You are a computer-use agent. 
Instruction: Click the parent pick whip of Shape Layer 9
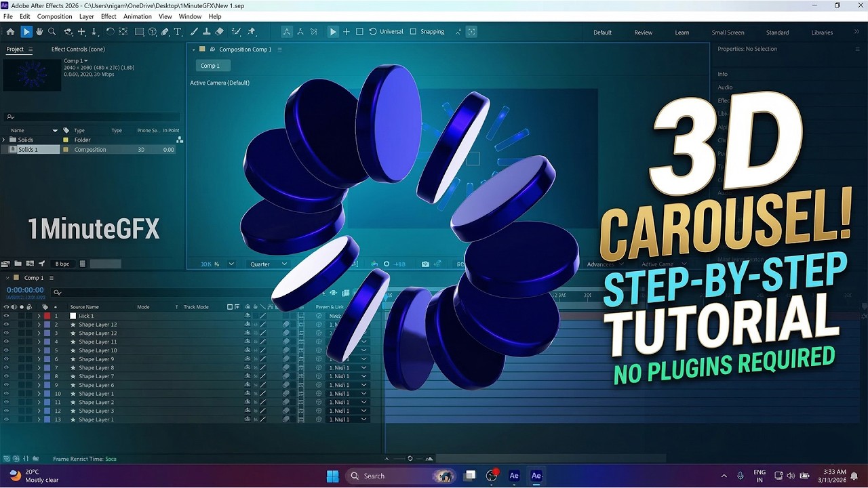coord(319,359)
